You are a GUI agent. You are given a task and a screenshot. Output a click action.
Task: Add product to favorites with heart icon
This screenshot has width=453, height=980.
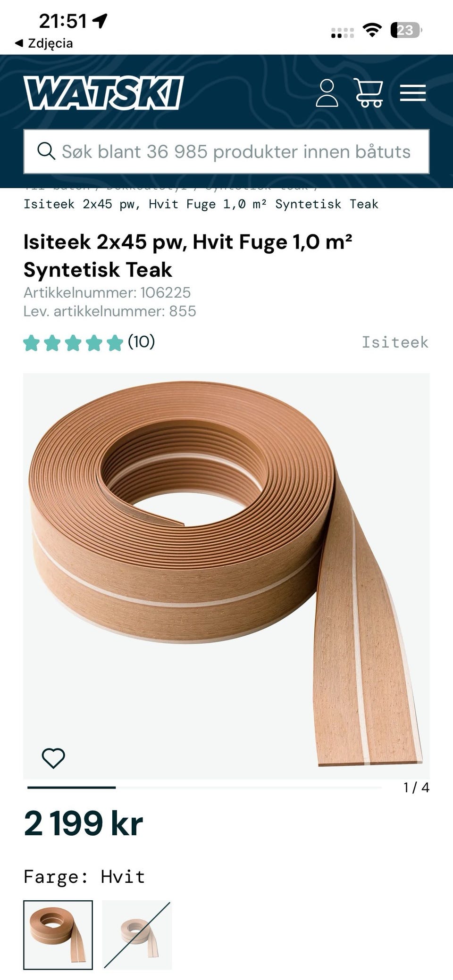[53, 758]
